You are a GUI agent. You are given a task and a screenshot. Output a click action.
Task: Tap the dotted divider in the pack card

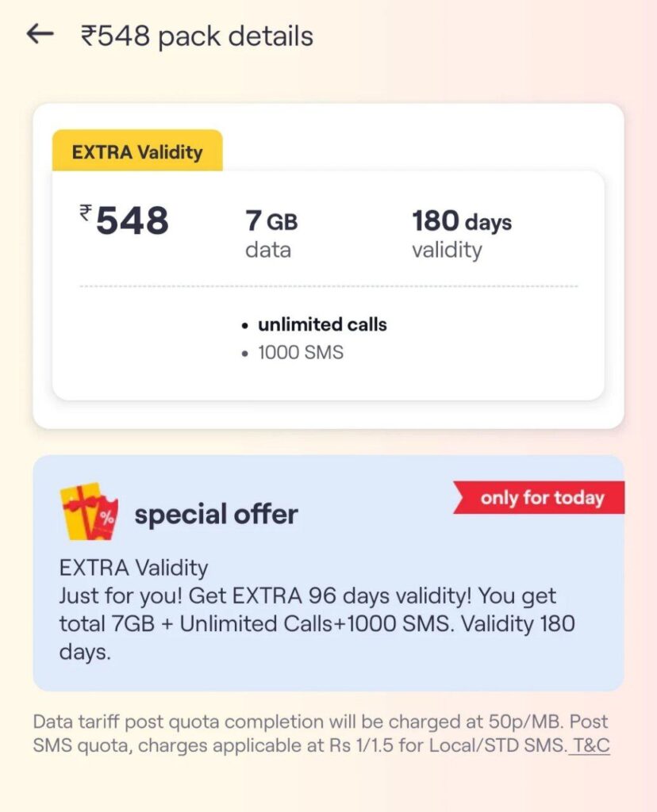click(x=328, y=286)
